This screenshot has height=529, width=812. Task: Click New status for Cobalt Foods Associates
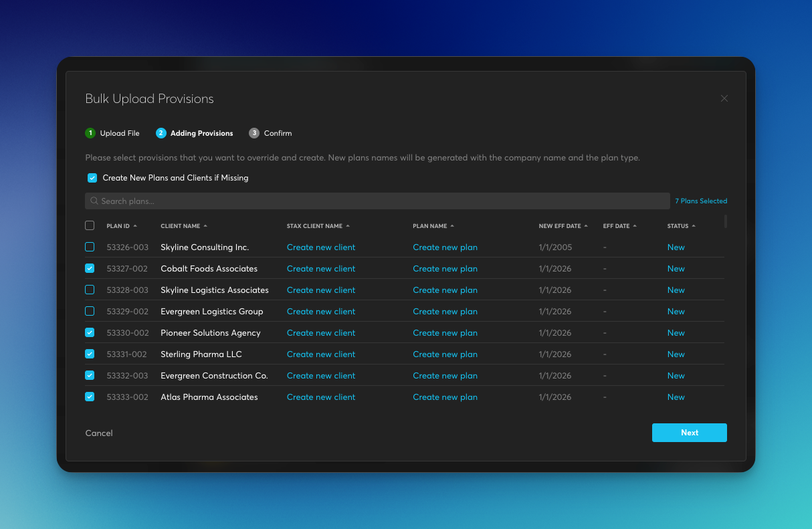pyautogui.click(x=676, y=269)
